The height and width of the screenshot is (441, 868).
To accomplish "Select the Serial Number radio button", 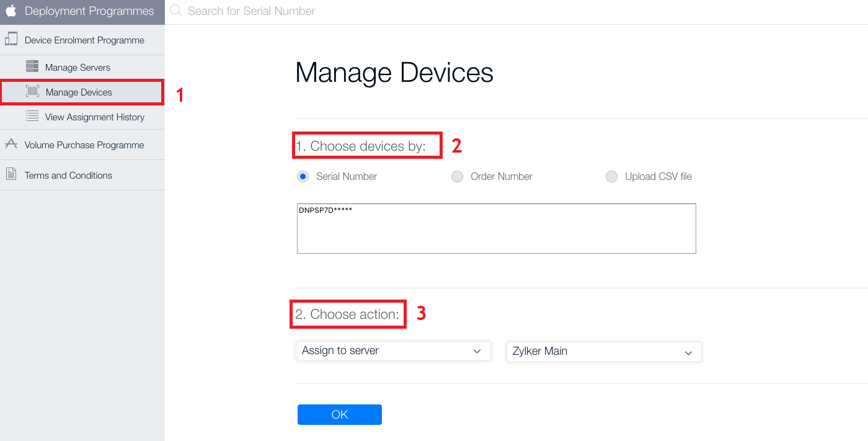I will coord(302,176).
